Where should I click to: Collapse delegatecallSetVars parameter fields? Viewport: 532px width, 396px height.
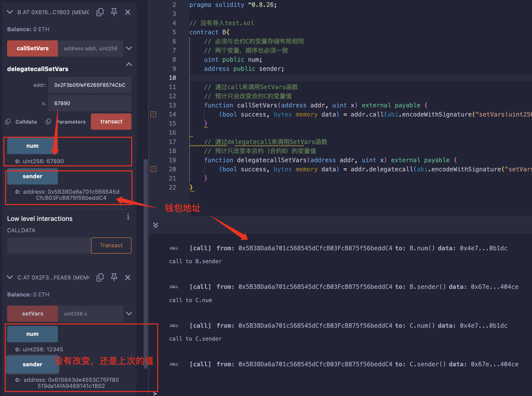coord(129,64)
